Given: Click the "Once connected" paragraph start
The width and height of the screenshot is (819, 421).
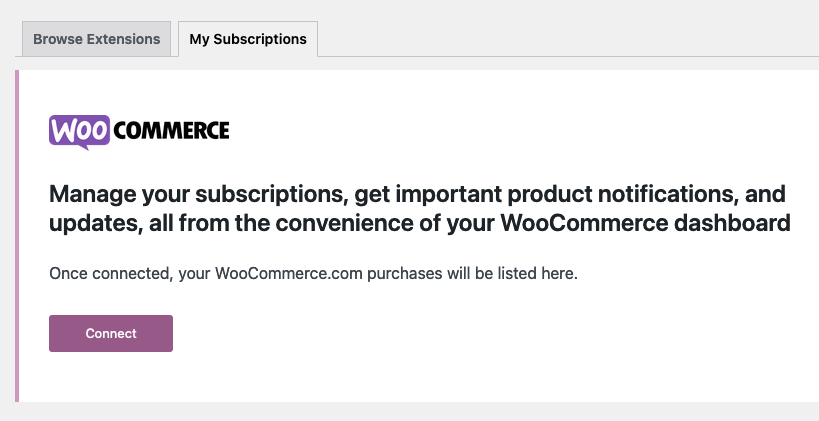Looking at the screenshot, I should point(111,273).
